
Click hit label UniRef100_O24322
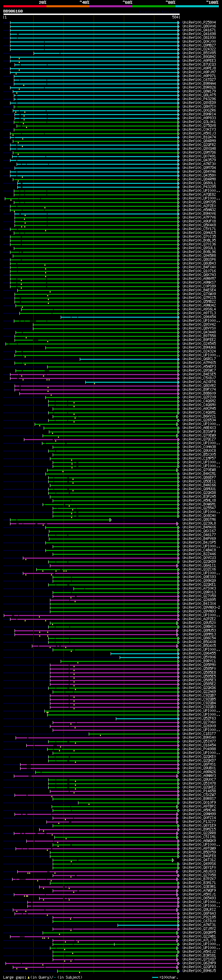[x=199, y=49]
